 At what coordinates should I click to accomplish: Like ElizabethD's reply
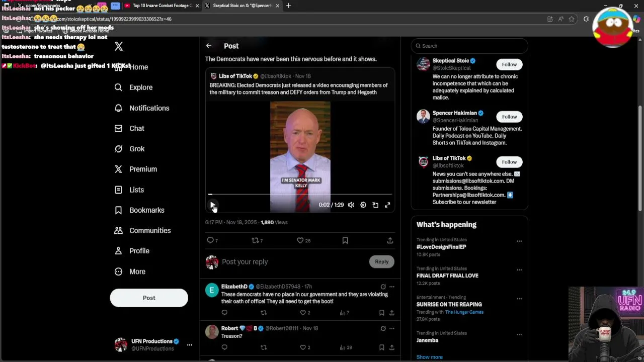tap(305, 313)
